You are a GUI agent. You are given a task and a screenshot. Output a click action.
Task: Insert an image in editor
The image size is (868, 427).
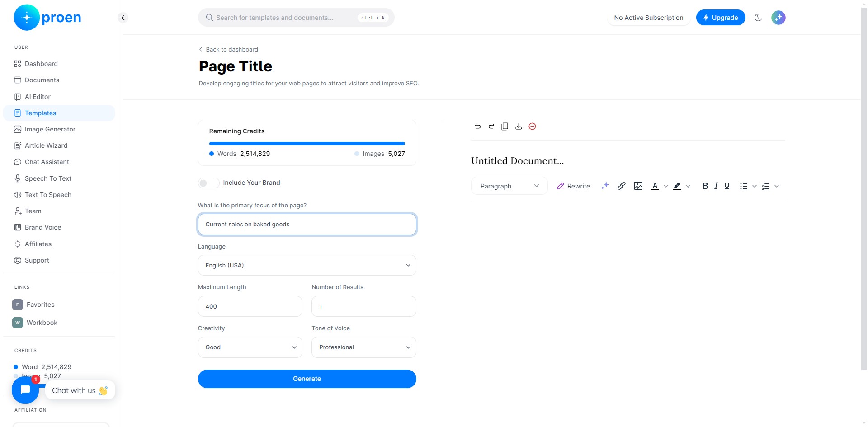(x=638, y=186)
